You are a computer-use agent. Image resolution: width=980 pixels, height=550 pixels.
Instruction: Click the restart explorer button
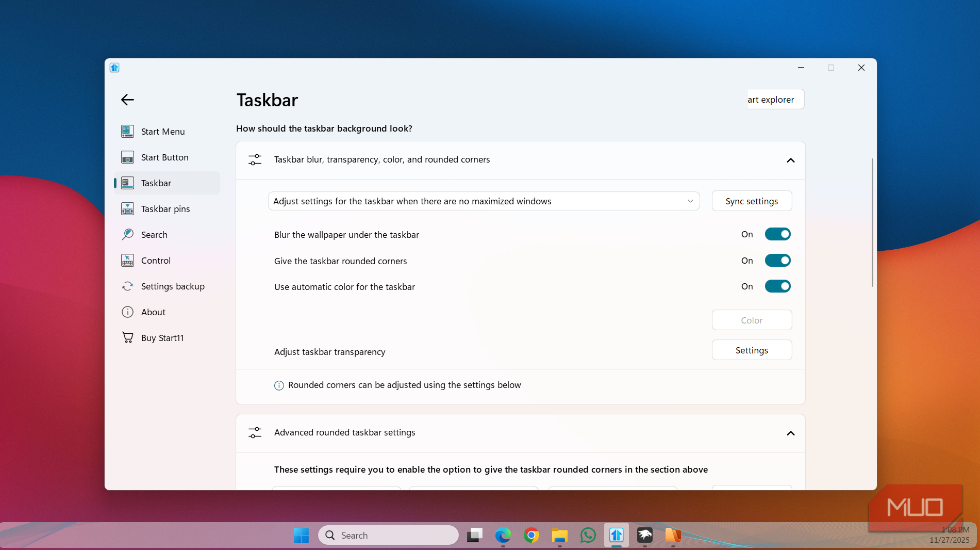pos(776,100)
